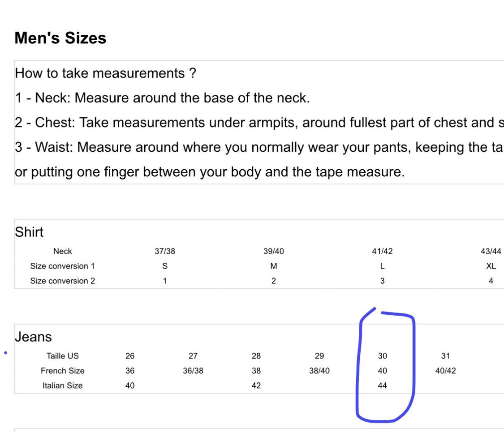Select neck size 37/38 cell
Screen dimensions: 504x432
coord(165,251)
